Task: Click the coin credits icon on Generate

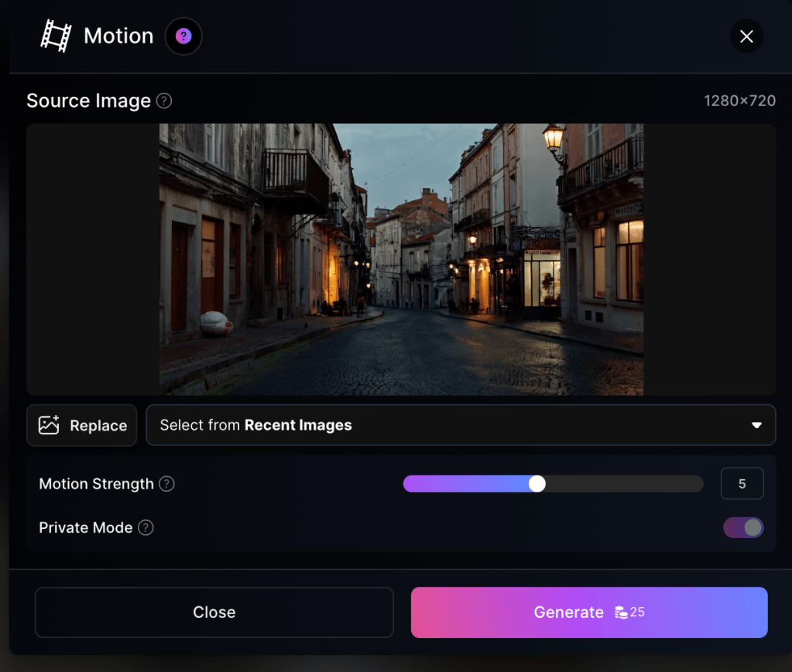Action: [x=621, y=612]
